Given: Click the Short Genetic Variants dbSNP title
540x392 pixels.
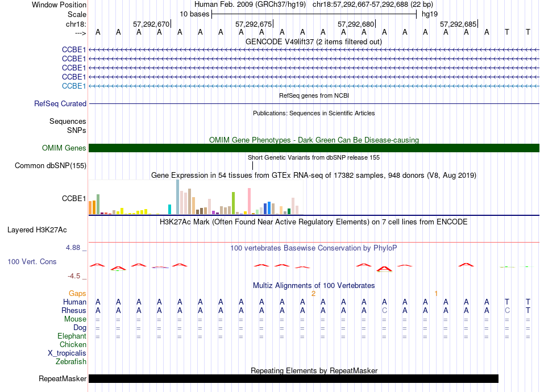Looking at the screenshot, I should [x=314, y=157].
